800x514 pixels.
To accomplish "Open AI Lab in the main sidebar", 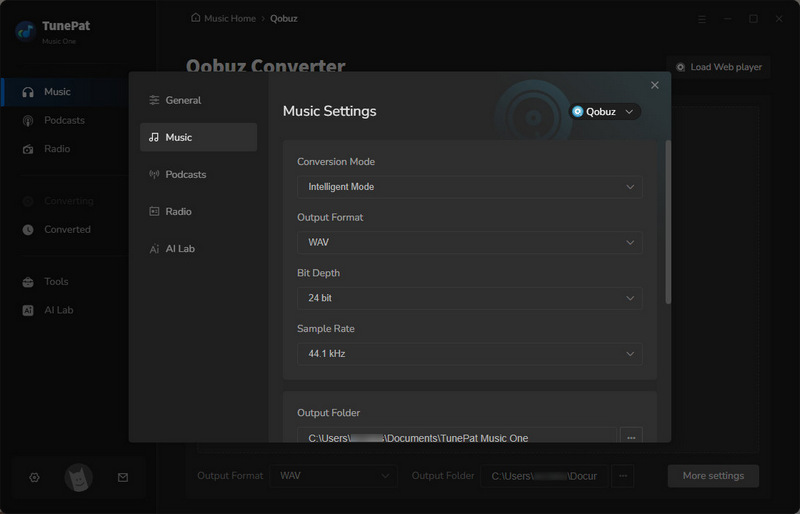I will [x=58, y=310].
